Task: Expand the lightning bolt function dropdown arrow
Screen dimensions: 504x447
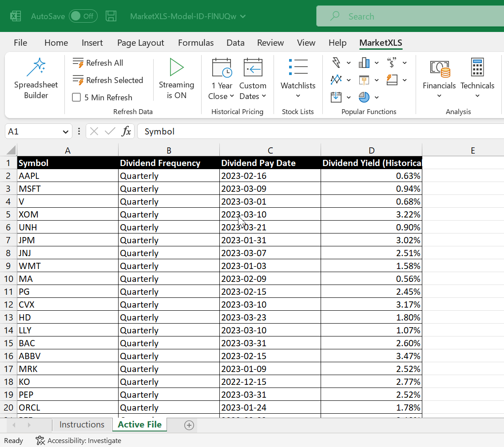Action: point(349,63)
